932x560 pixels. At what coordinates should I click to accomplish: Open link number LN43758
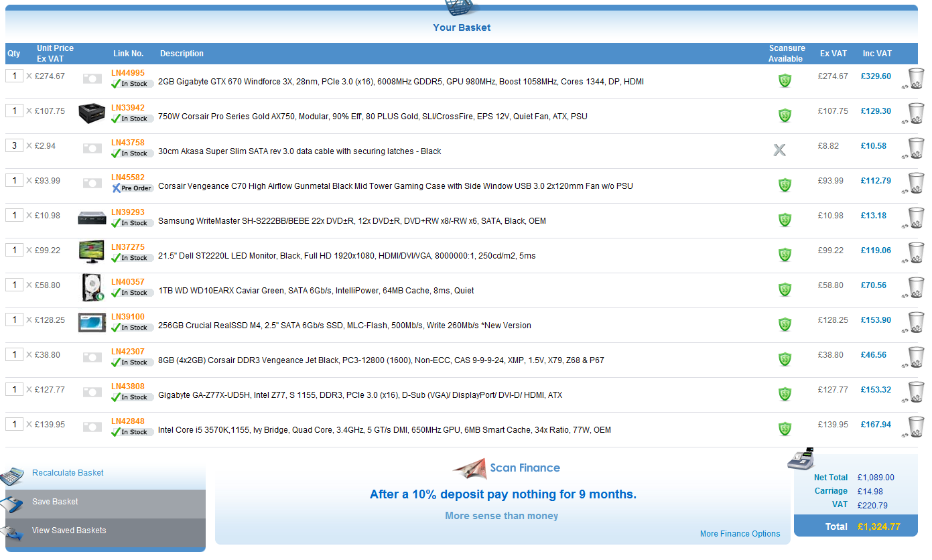pyautogui.click(x=128, y=143)
